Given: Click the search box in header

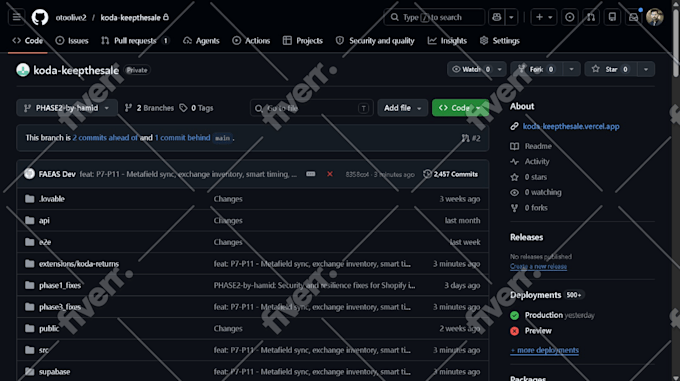Looking at the screenshot, I should click(x=434, y=17).
